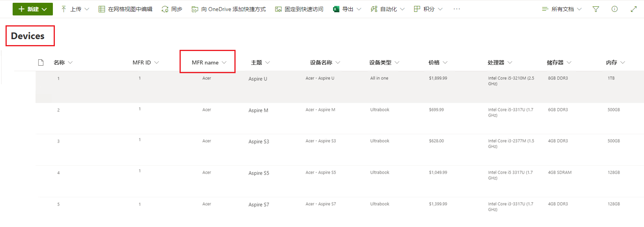Select the Aspire M subject cell
Image resolution: width=644 pixels, height=227 pixels.
pos(258,111)
